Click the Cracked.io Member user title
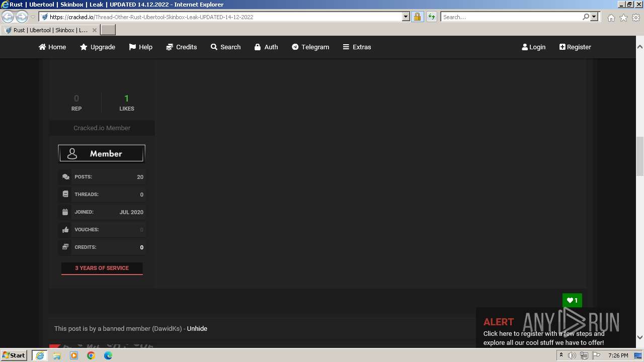 tap(102, 128)
